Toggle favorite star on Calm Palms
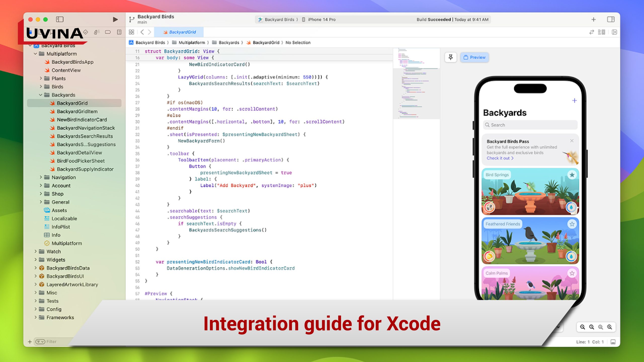This screenshot has width=644, height=362. click(572, 273)
